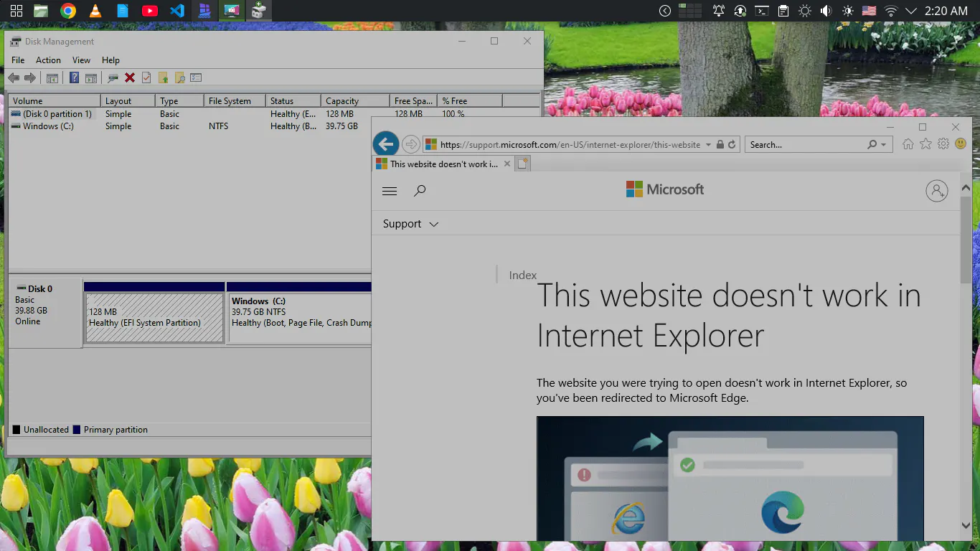The image size is (980, 551).
Task: Open the volume control in system tray
Action: coord(826,11)
